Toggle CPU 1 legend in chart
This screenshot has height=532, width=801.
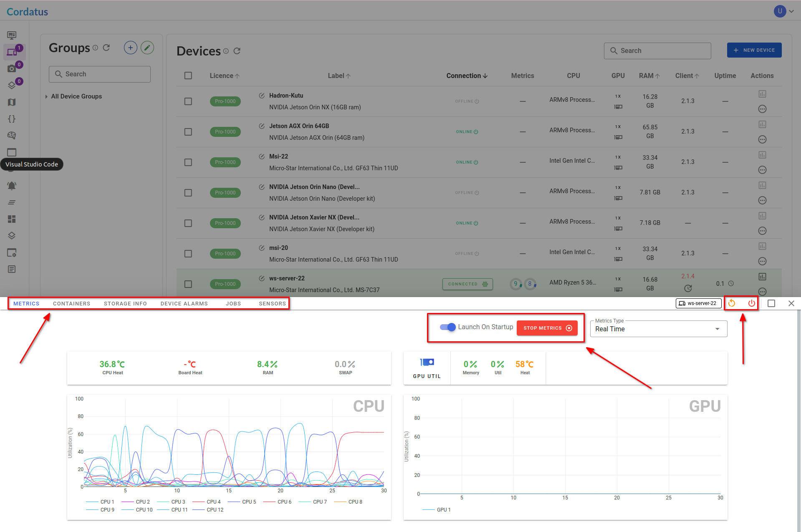100,502
